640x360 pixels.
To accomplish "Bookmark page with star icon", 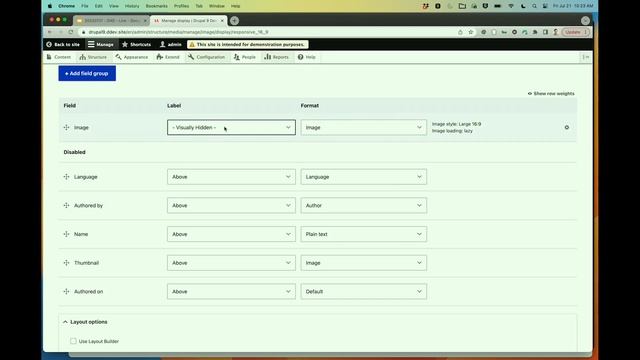I will coord(471,32).
